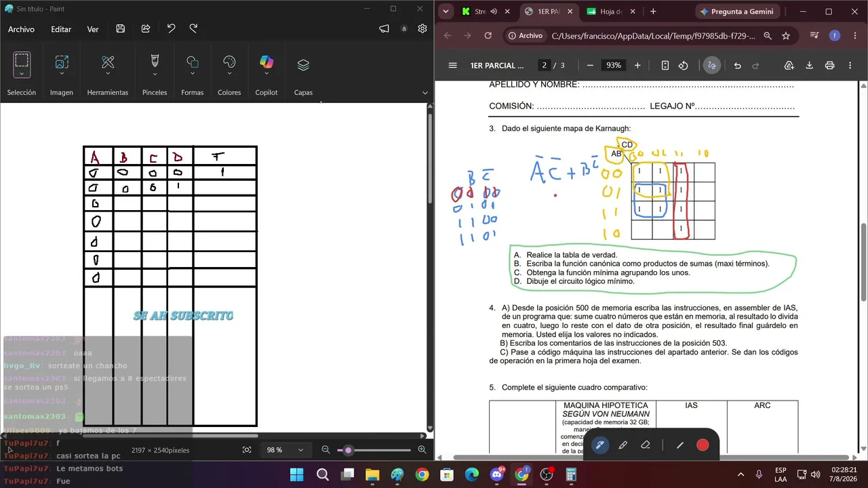Viewport: 868px width, 488px height.
Task: Click the zoom in magnifier in Paint
Action: point(422,450)
